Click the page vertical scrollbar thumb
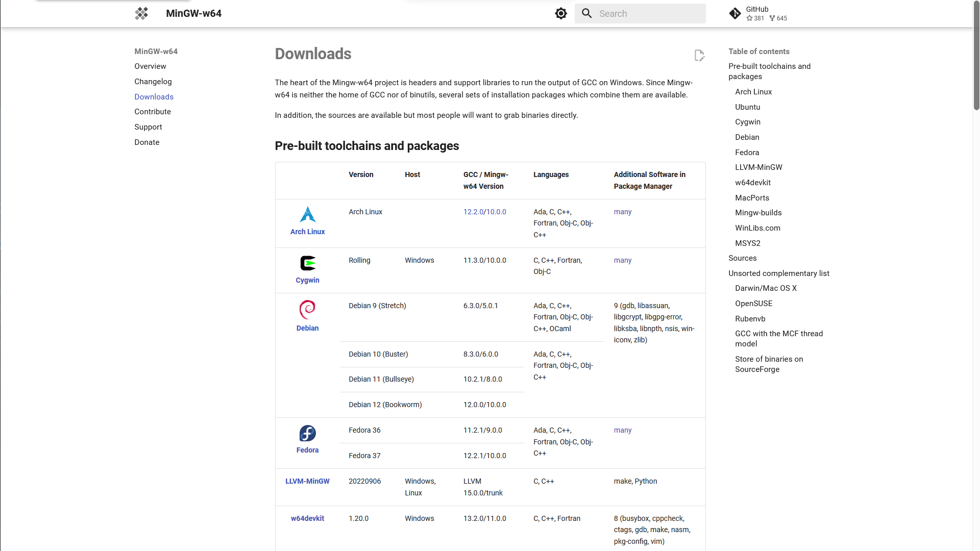 [976, 55]
